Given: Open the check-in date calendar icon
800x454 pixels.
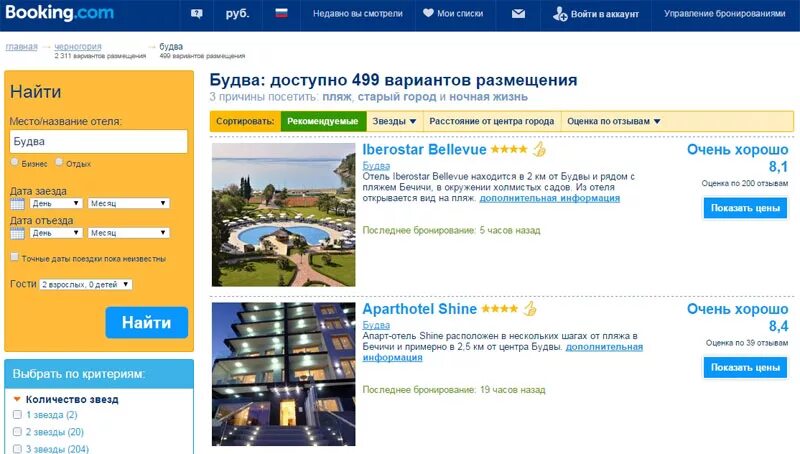Looking at the screenshot, I should pos(17,204).
